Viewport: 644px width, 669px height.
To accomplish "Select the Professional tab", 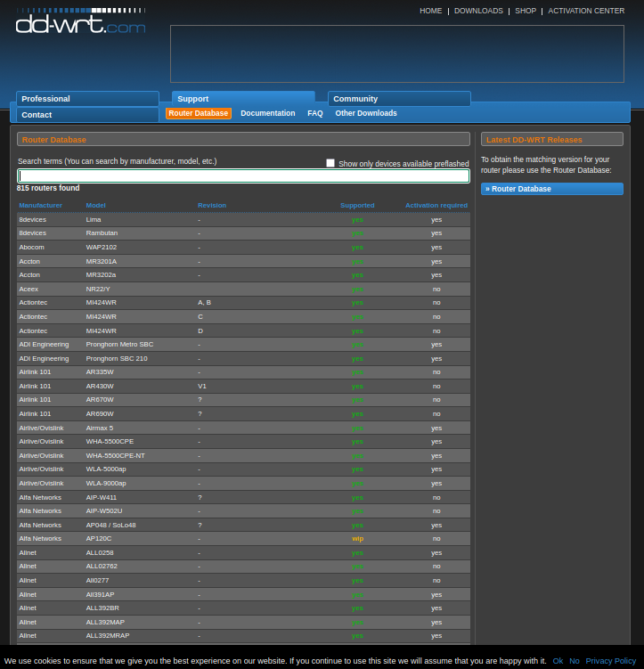I will pyautogui.click(x=88, y=99).
